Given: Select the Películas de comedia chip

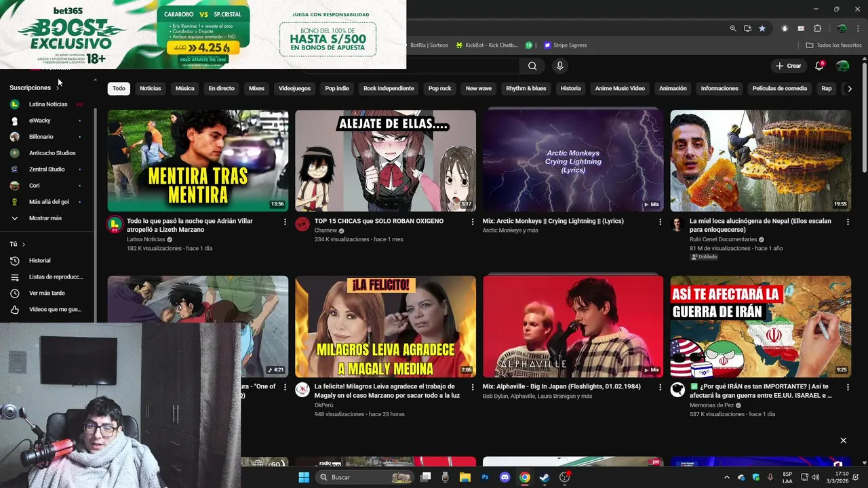Looking at the screenshot, I should (780, 89).
